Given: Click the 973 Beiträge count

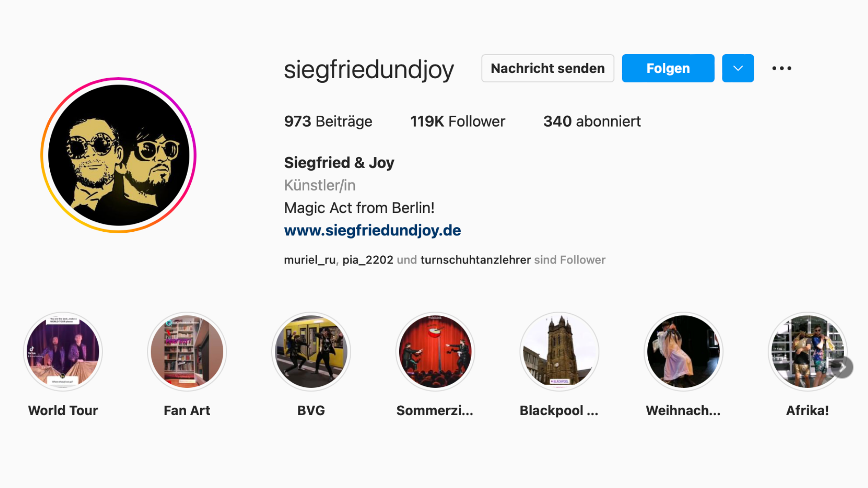Looking at the screenshot, I should (328, 122).
